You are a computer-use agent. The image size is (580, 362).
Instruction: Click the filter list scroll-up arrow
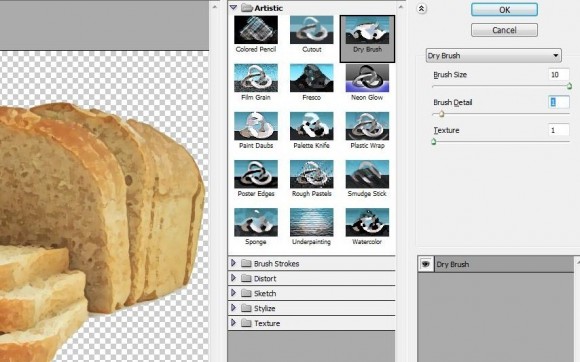pos(401,7)
